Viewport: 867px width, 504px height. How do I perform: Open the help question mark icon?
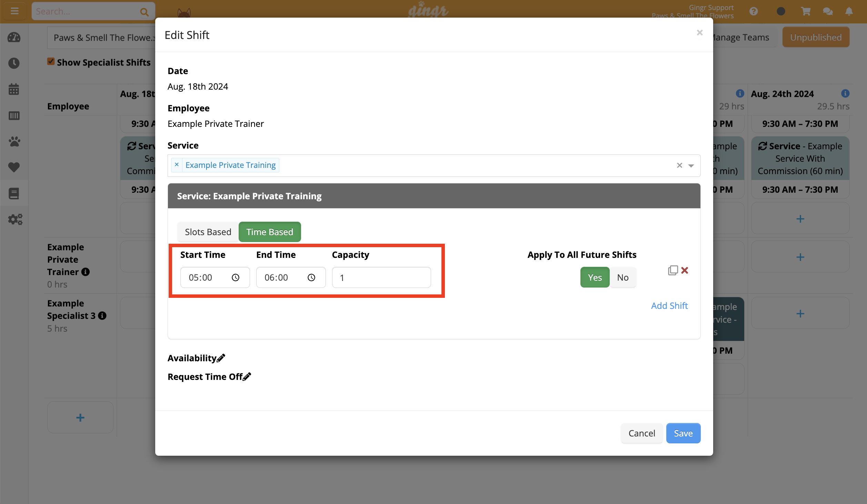[x=754, y=11]
